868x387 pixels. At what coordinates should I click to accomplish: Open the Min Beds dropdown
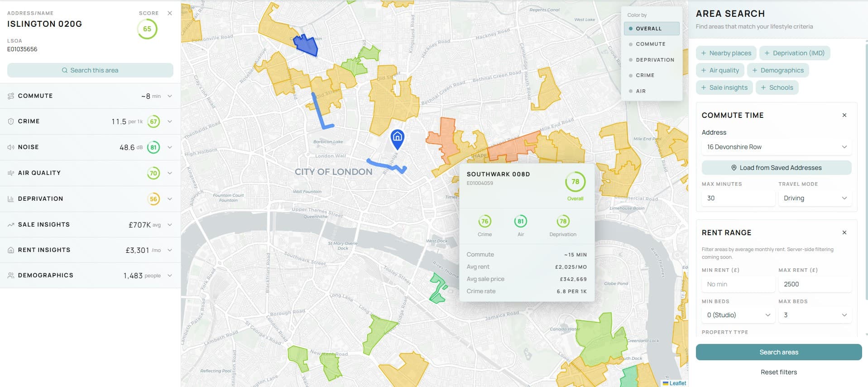[x=738, y=315]
